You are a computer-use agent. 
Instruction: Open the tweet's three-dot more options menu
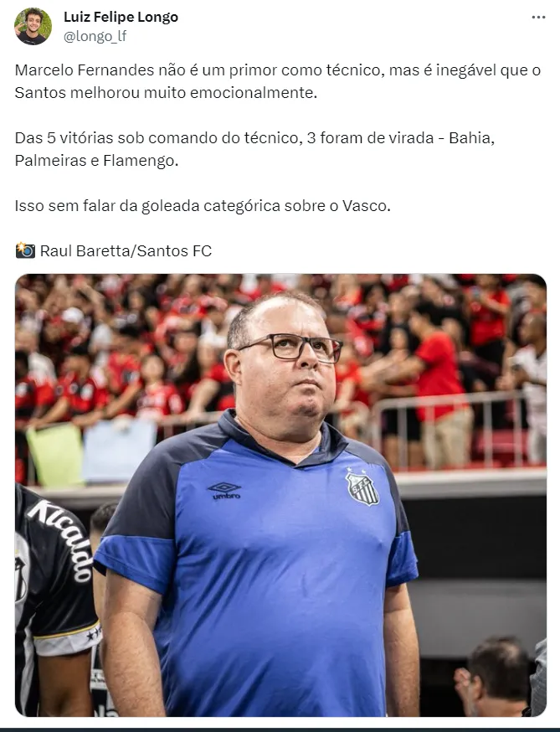[538, 18]
